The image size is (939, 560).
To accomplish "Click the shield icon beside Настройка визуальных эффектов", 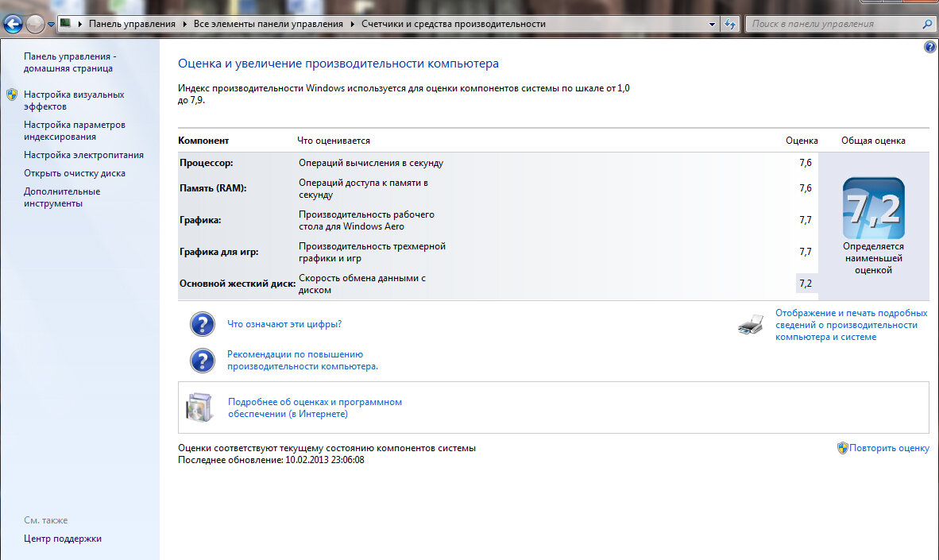I will 12,95.
